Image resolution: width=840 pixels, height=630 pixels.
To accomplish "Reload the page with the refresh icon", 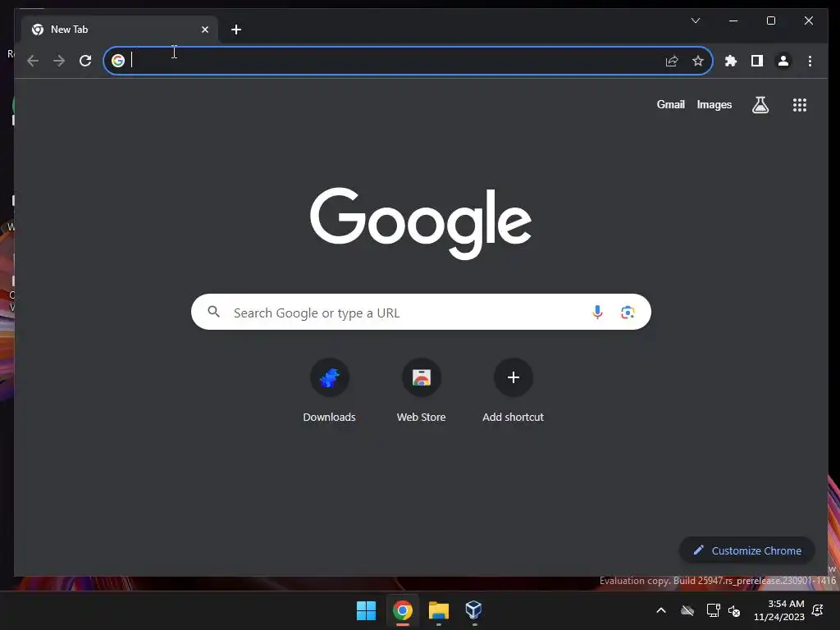I will [85, 61].
